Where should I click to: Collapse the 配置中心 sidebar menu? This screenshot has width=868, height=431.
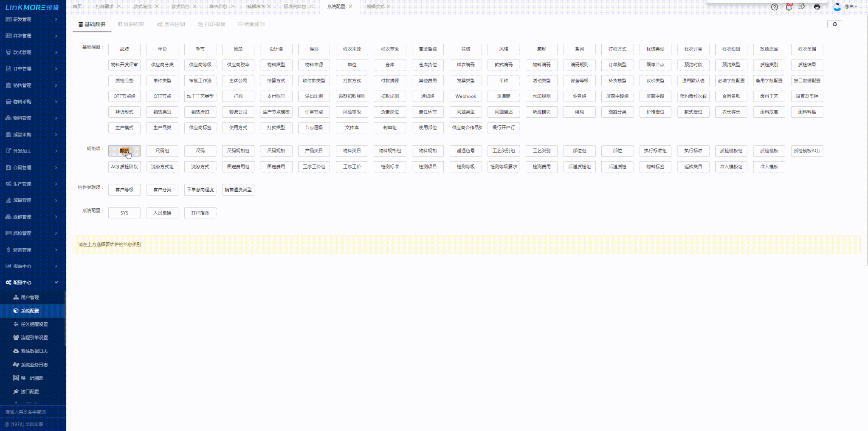[x=56, y=283]
